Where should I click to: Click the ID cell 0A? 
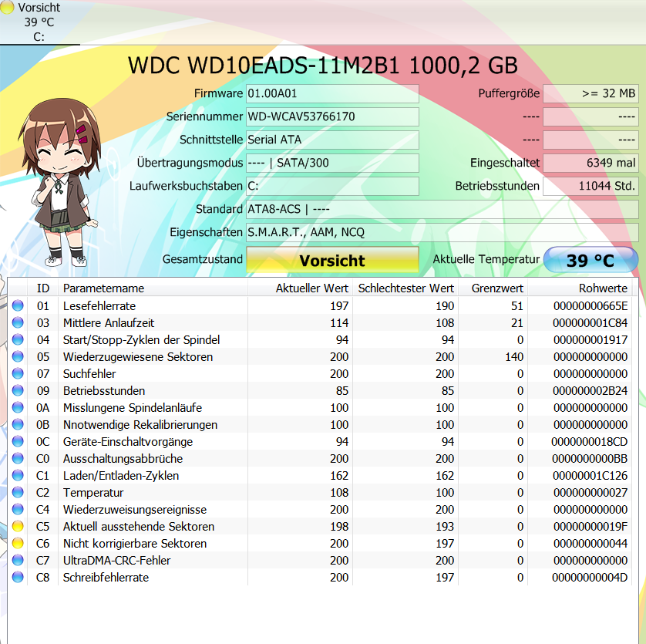[43, 408]
